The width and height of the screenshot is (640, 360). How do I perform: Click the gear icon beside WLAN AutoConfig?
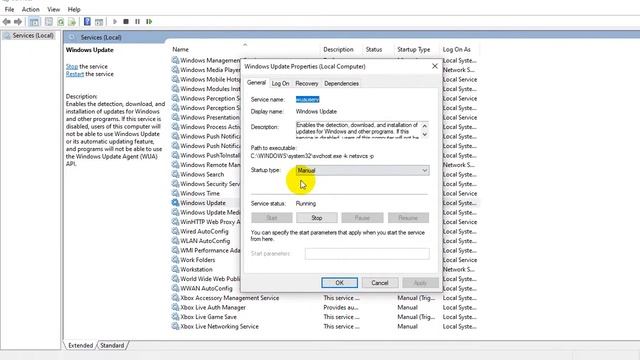point(175,240)
